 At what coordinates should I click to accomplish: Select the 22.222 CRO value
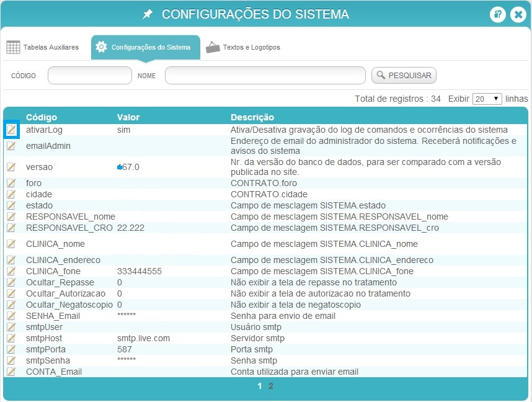[131, 228]
